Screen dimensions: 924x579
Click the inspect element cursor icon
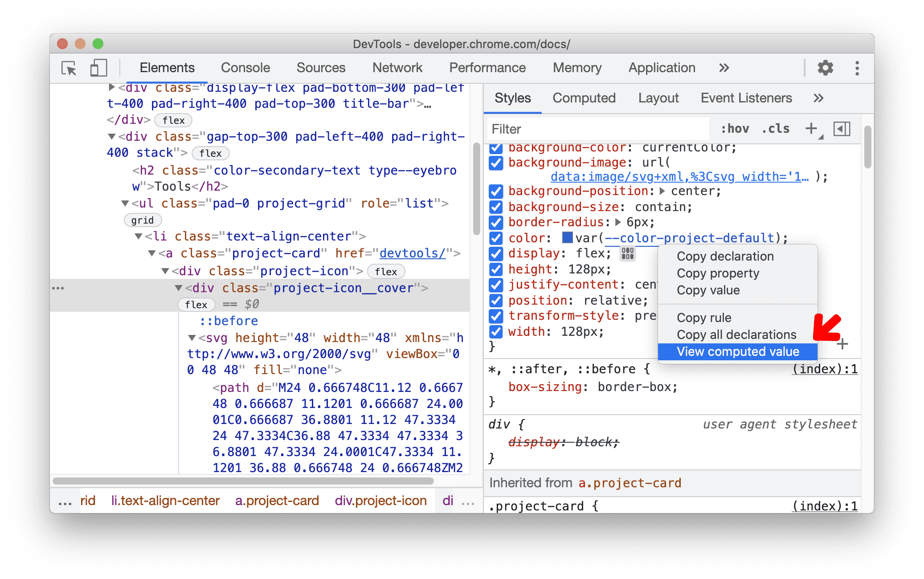pos(69,68)
